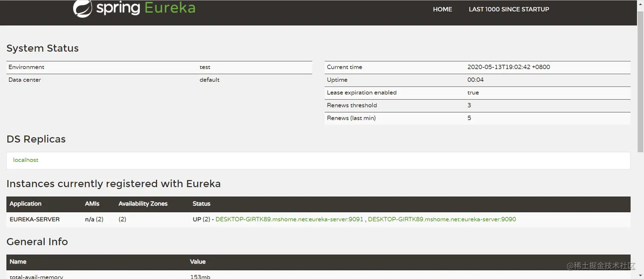This screenshot has width=644, height=279.
Task: Select 'Instances currently registered with Eureka' heading
Action: (x=114, y=184)
